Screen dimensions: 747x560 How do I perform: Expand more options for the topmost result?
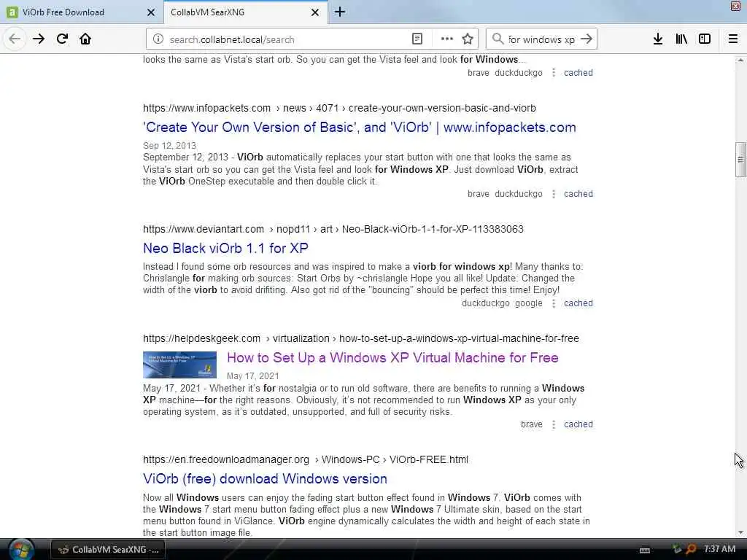(x=553, y=73)
